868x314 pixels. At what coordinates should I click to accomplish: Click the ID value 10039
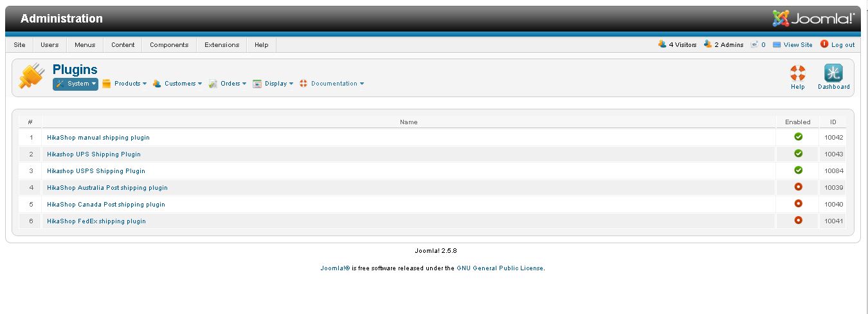(x=834, y=188)
